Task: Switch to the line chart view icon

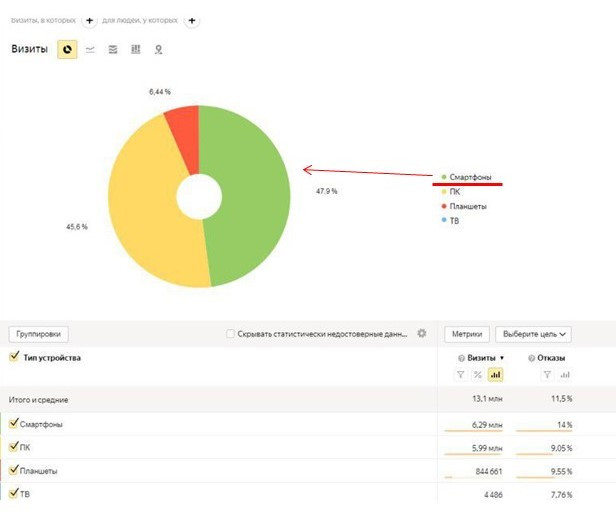Action: point(90,49)
